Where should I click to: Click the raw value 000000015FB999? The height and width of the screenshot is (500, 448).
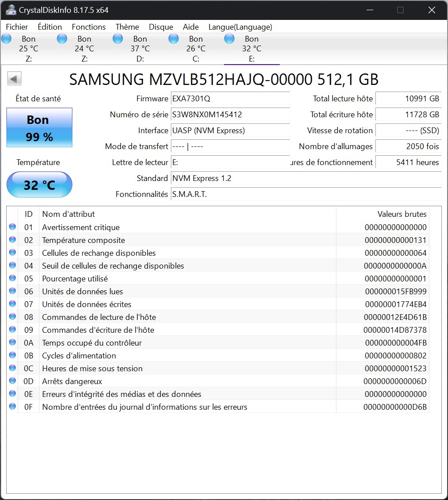coord(396,292)
